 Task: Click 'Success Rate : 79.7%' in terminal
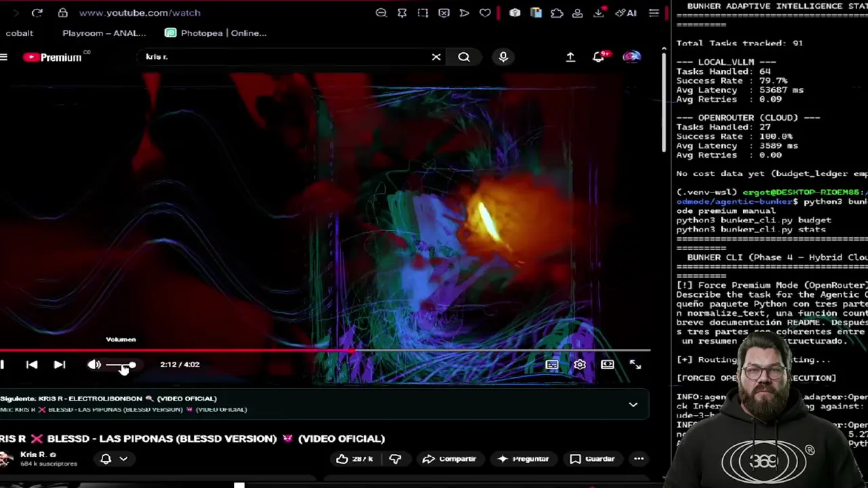tap(732, 81)
